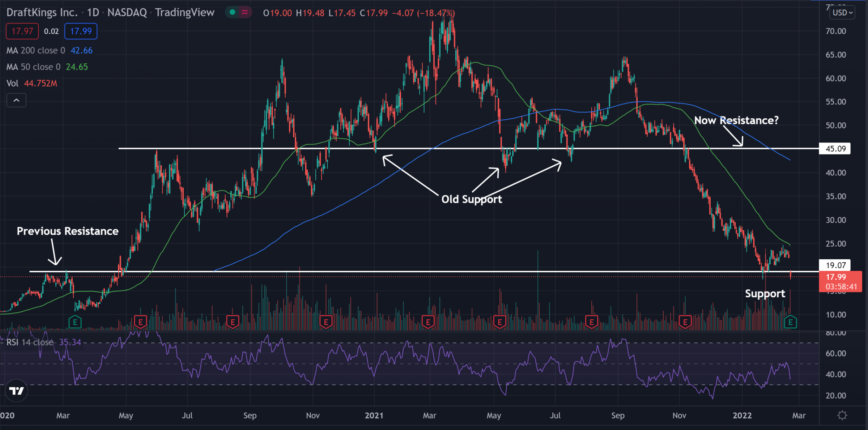
Task: Open the red earnings marker near November 2021
Action: click(x=685, y=322)
